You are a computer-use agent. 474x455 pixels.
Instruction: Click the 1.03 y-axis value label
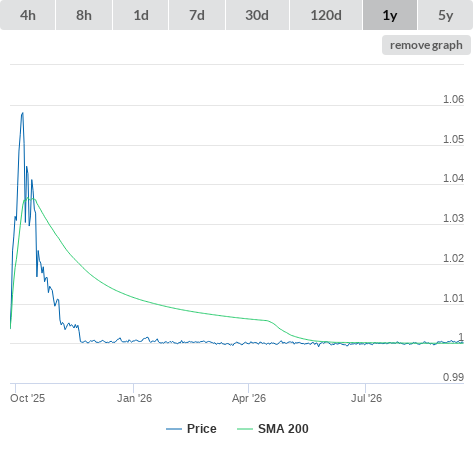[453, 218]
